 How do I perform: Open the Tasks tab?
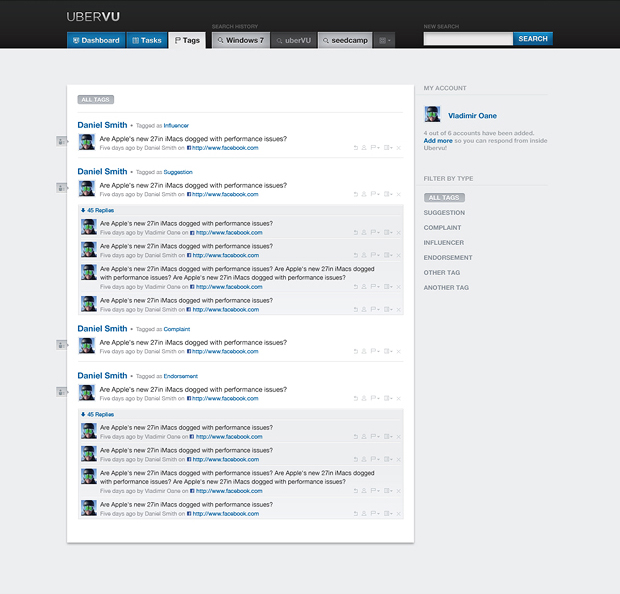(146, 40)
